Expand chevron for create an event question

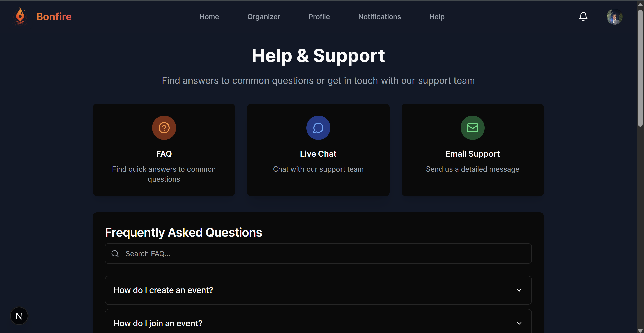519,290
